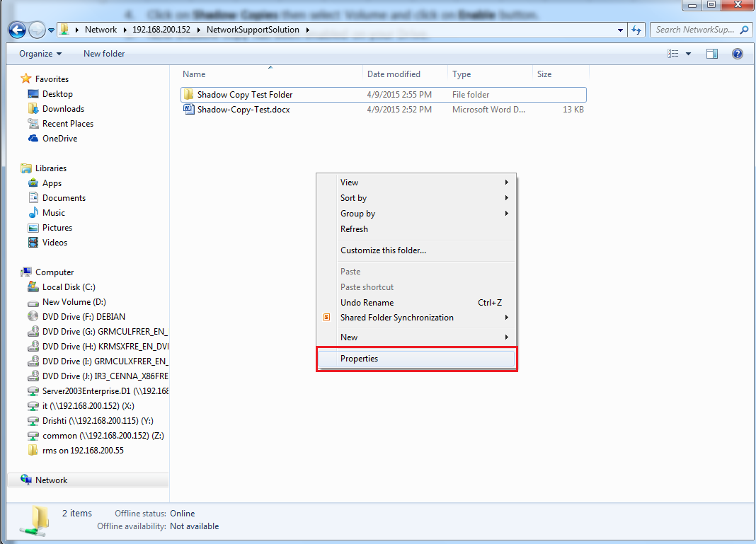Viewport: 756px width, 544px height.
Task: Open the Music library
Action: (52, 212)
